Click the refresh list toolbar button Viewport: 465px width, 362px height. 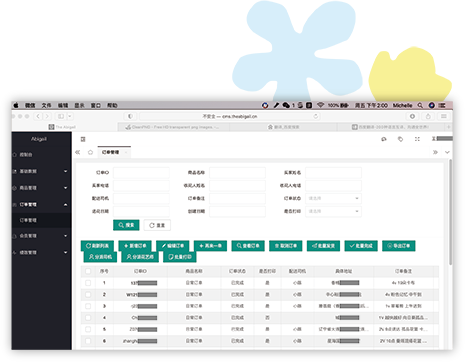(x=97, y=246)
